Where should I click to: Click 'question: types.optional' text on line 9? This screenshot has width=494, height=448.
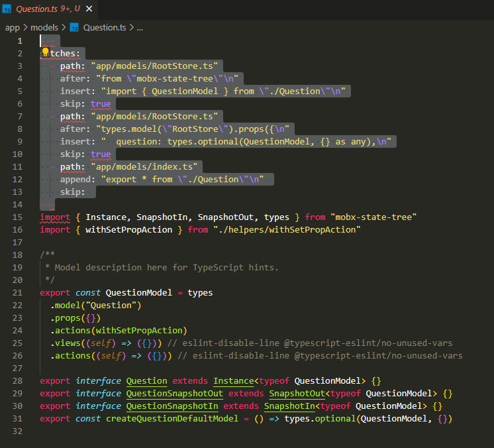click(x=177, y=142)
